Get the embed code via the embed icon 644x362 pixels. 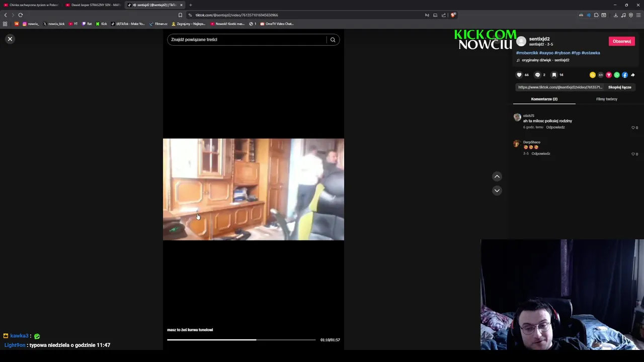601,75
